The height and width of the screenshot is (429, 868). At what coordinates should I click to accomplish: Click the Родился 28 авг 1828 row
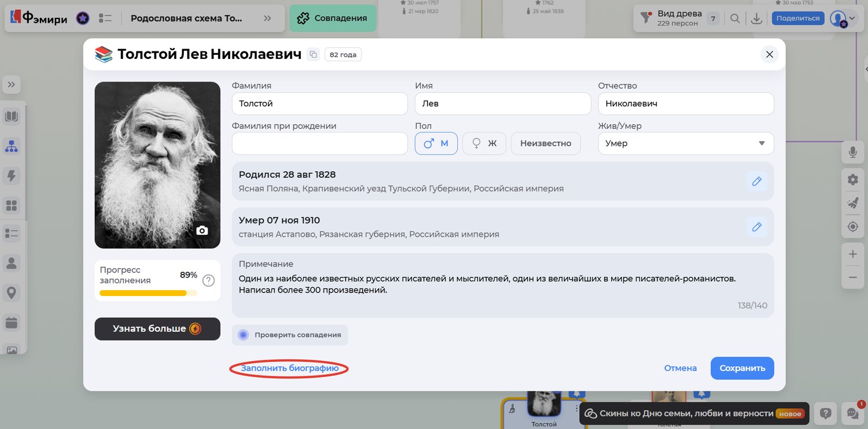[503, 181]
